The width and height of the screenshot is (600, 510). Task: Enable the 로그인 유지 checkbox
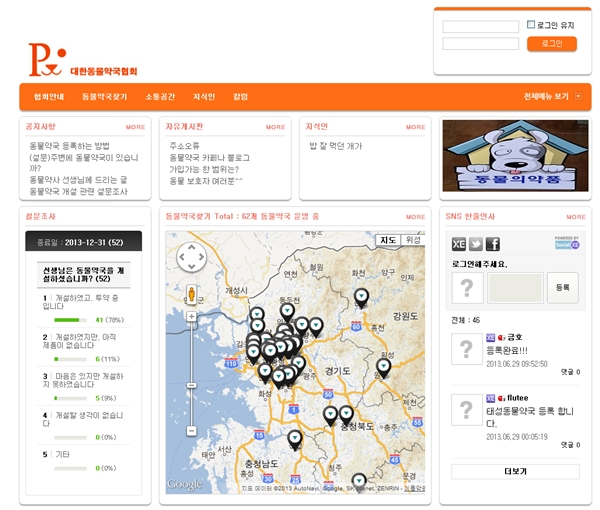pos(532,25)
